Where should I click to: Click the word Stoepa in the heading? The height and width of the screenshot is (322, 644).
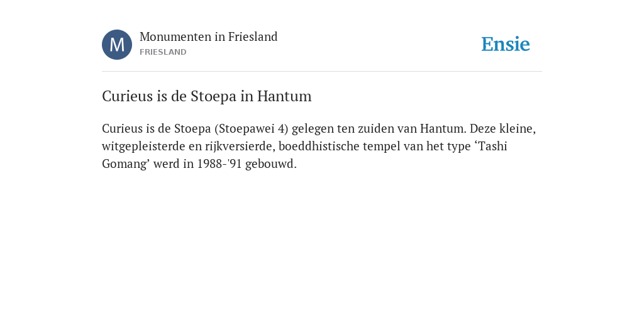tap(214, 96)
